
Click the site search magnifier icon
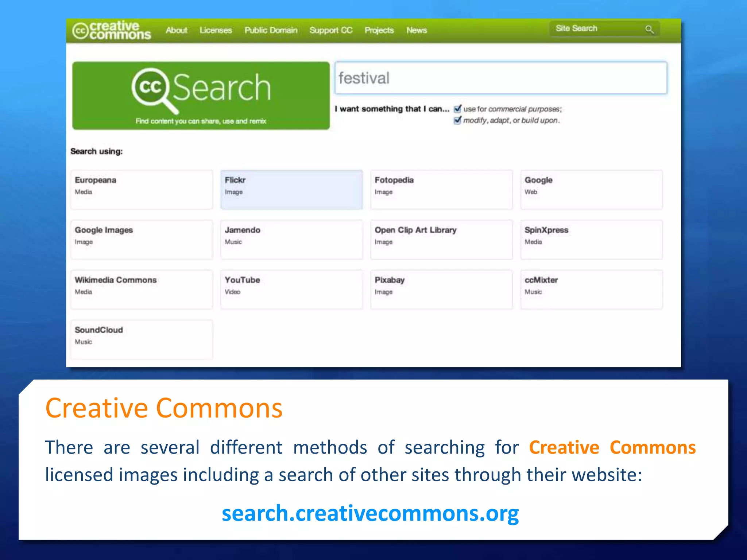coord(649,29)
